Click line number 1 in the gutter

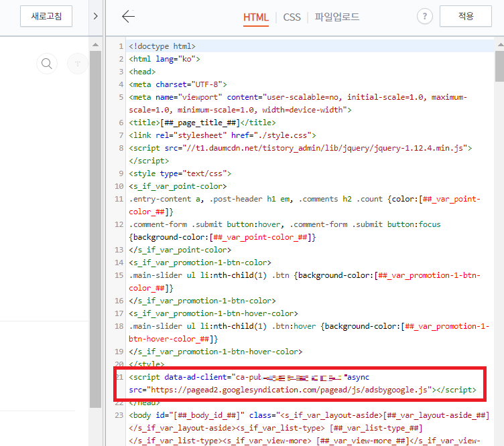coord(121,46)
